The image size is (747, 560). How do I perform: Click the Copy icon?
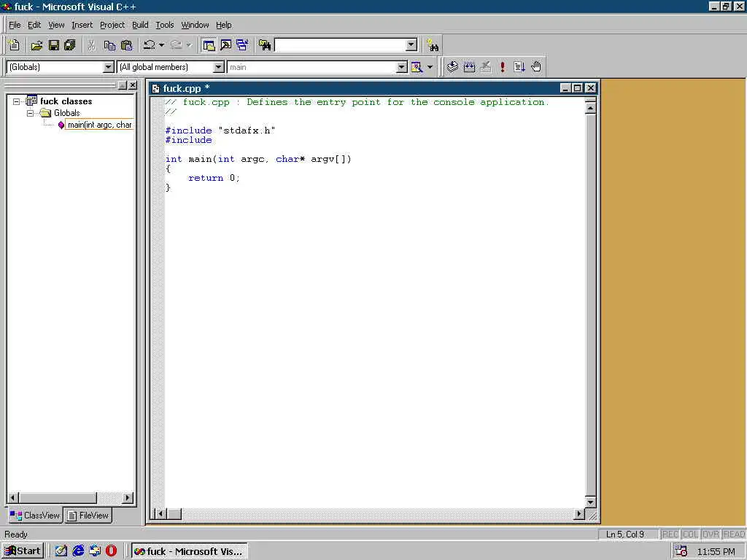(x=109, y=45)
